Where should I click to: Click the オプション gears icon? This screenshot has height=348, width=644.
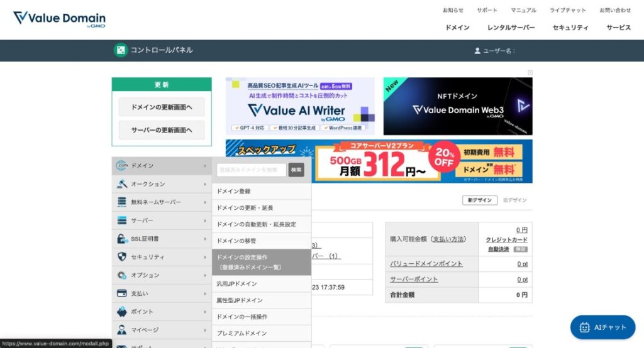pyautogui.click(x=121, y=275)
